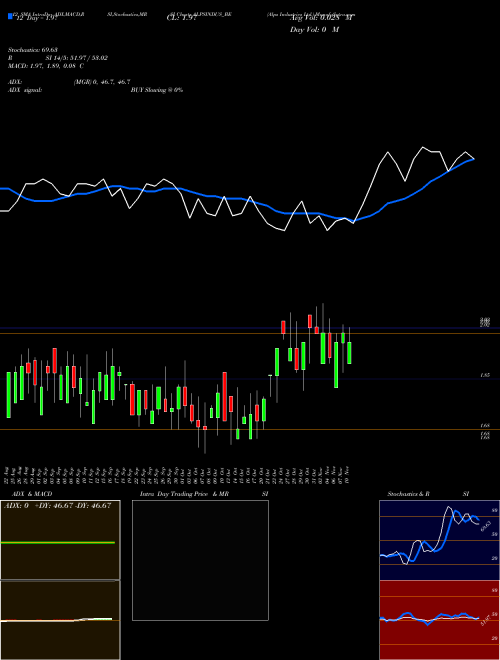500x660 pixels.
Task: Click the 69.63 value tag in Stochastics panel
Action: (x=486, y=526)
